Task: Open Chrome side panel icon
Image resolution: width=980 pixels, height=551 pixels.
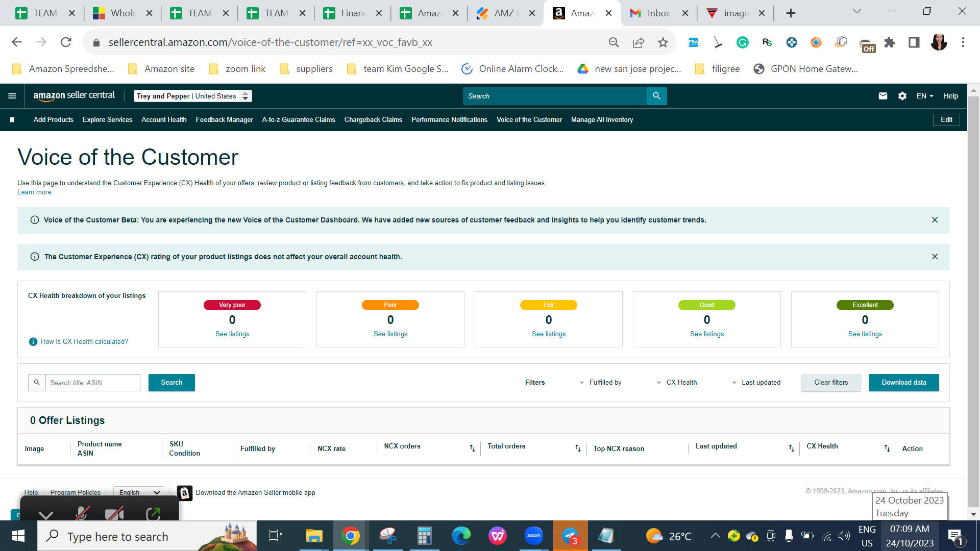Action: 914,42
